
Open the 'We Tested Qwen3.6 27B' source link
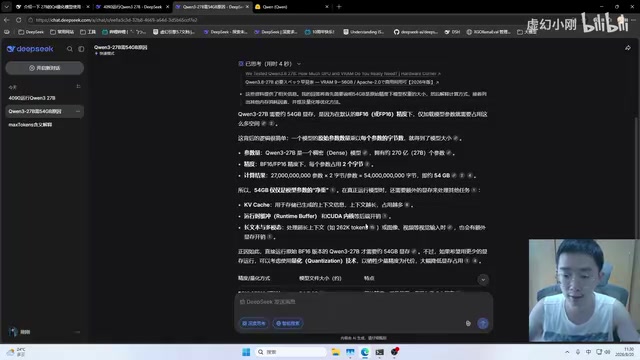[343, 74]
